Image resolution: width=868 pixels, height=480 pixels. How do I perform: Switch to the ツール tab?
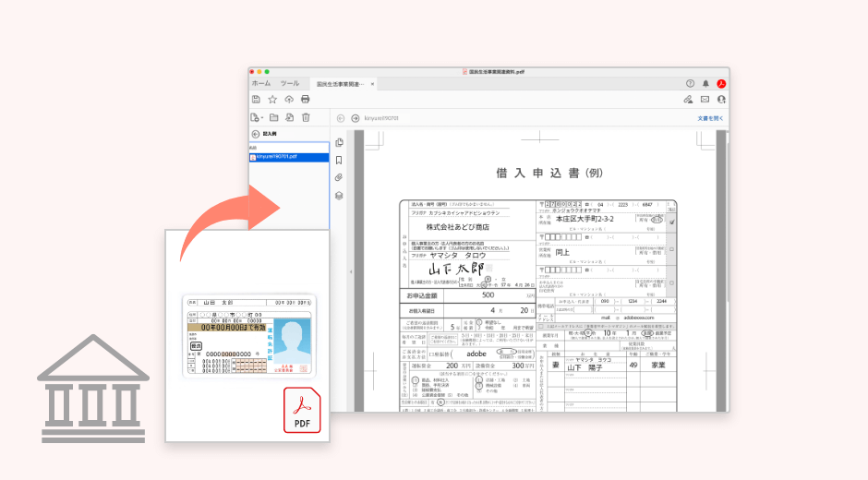pyautogui.click(x=290, y=84)
